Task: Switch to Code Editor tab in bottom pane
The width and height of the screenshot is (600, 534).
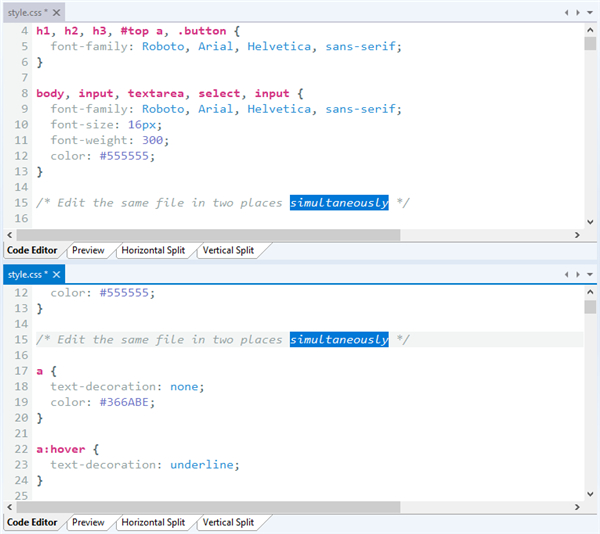Action: pyautogui.click(x=32, y=522)
